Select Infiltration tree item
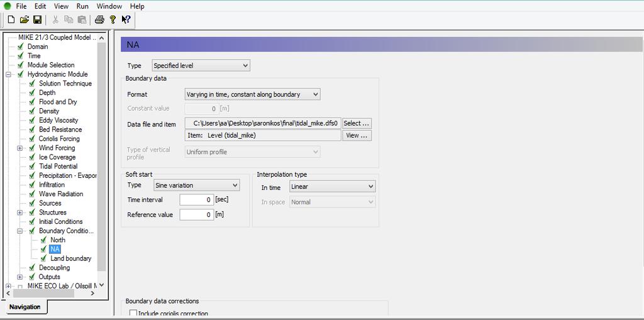This screenshot has height=320, width=644. pos(52,185)
